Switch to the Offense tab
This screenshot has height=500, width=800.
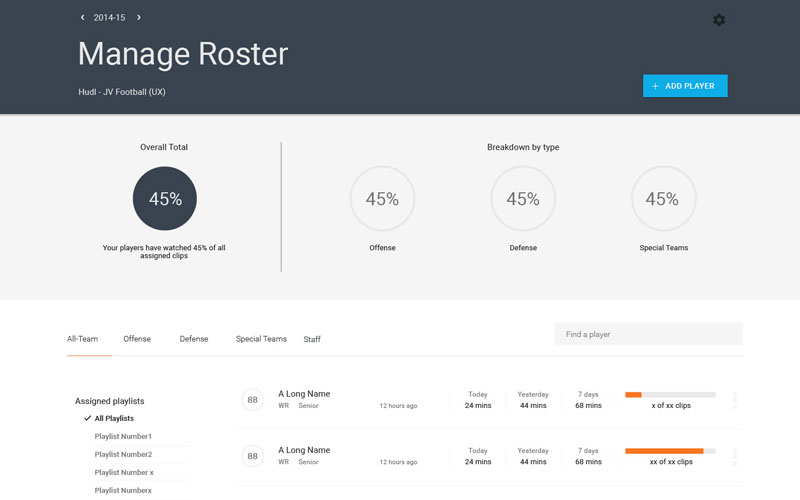[x=137, y=339]
